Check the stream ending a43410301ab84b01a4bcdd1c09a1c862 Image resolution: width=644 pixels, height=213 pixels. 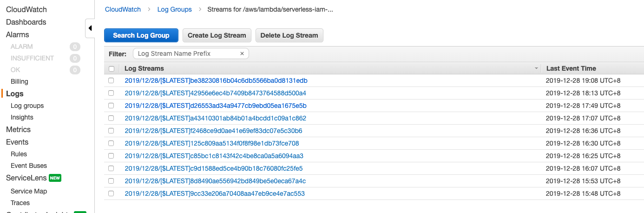click(111, 118)
